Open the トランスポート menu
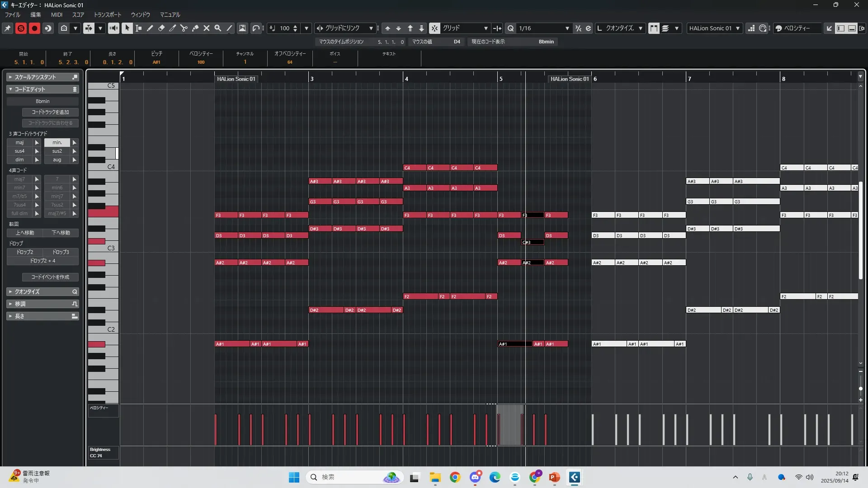Image resolution: width=868 pixels, height=488 pixels. pyautogui.click(x=107, y=14)
